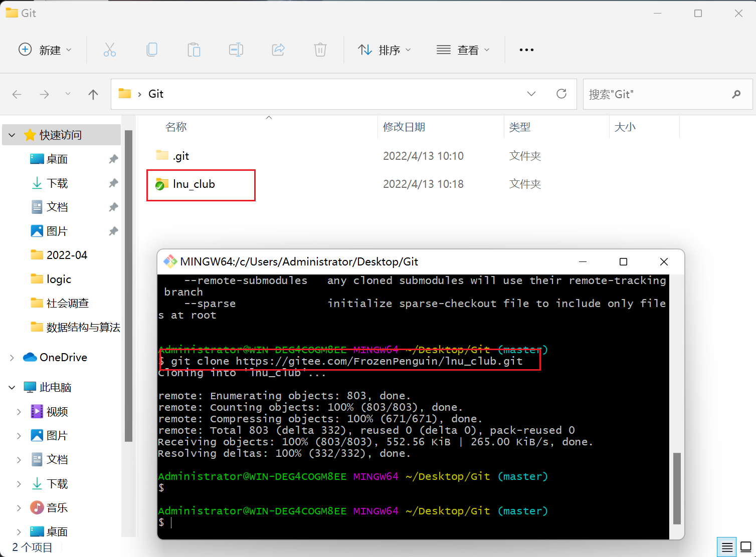Screen dimensions: 756x557
Task: Click date 2022/4/13 10:18 of lnu_club row
Action: tap(423, 184)
